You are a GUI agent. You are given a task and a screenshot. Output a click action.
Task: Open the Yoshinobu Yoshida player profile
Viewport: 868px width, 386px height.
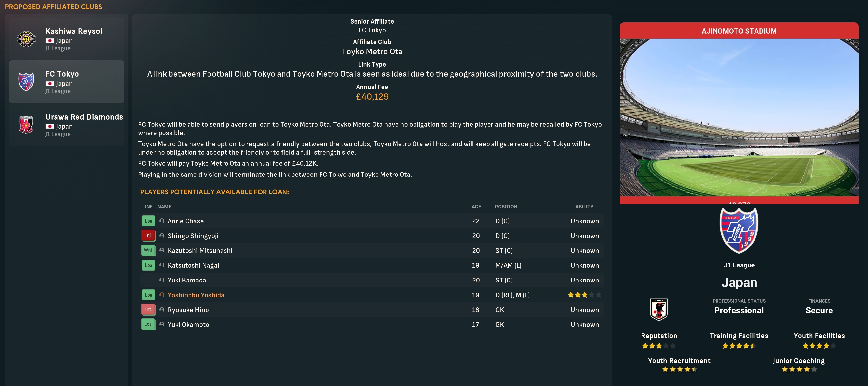tap(196, 295)
